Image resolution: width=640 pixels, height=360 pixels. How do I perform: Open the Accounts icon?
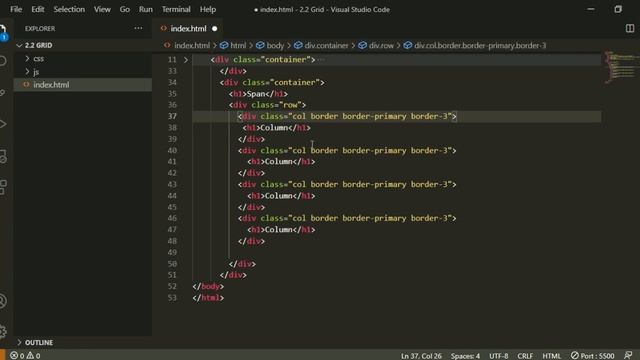coord(3,301)
